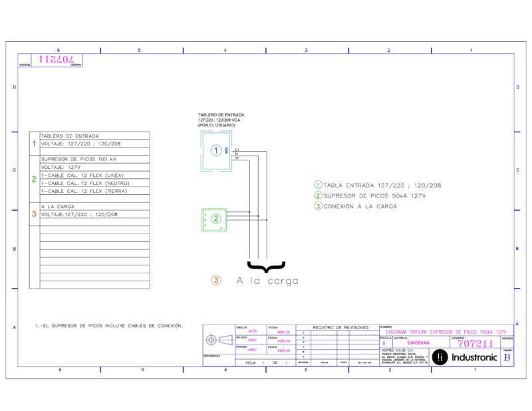Click the projection symbol in title block
The image size is (532, 411).
click(x=219, y=340)
